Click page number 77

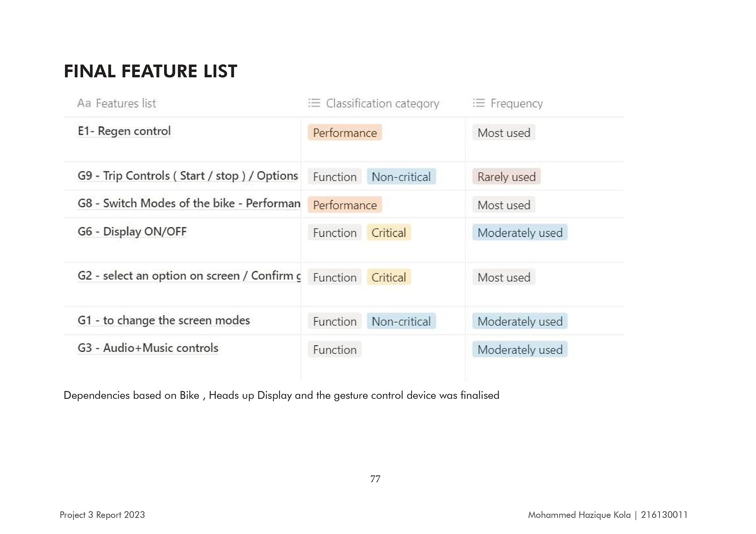[x=375, y=479]
